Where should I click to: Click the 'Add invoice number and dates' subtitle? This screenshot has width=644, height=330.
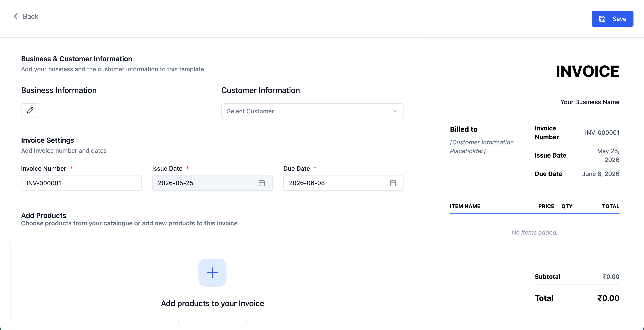(64, 151)
